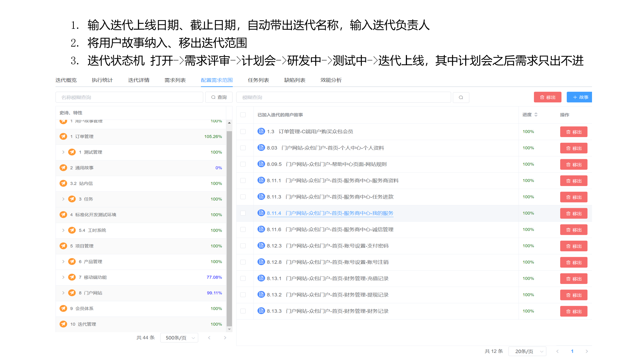644x362 pixels.
Task: Check the checkbox for story 1.3
Action: pos(243,131)
